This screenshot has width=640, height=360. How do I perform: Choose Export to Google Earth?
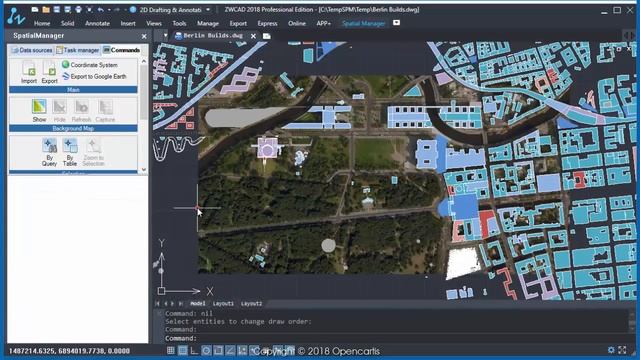pos(94,76)
